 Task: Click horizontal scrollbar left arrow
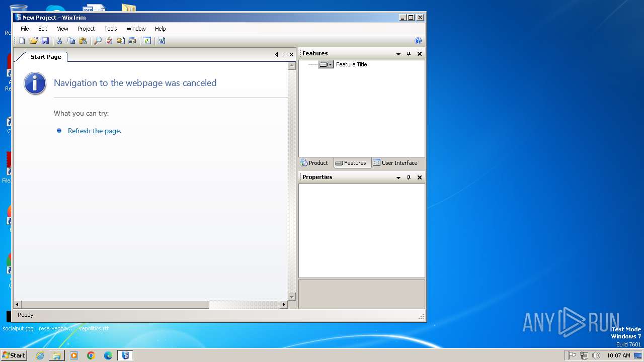(x=18, y=305)
